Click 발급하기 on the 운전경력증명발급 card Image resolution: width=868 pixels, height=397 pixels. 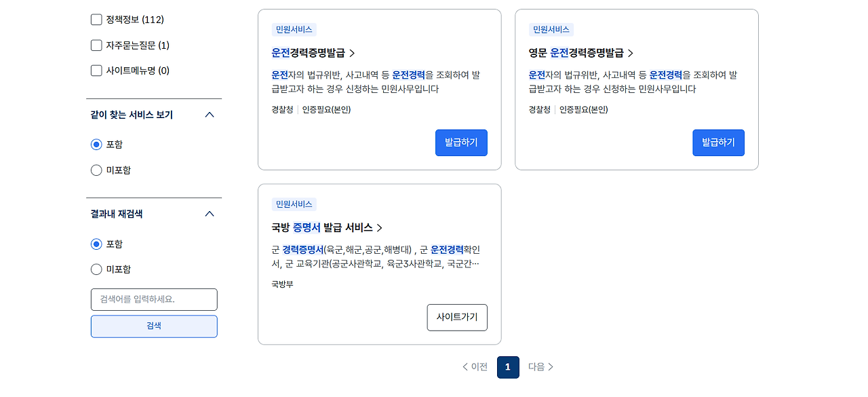(461, 143)
